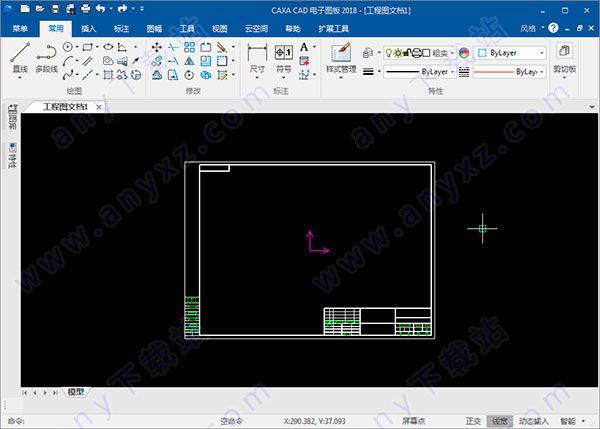Open the 扩展工具 ribbon tab

(x=333, y=29)
